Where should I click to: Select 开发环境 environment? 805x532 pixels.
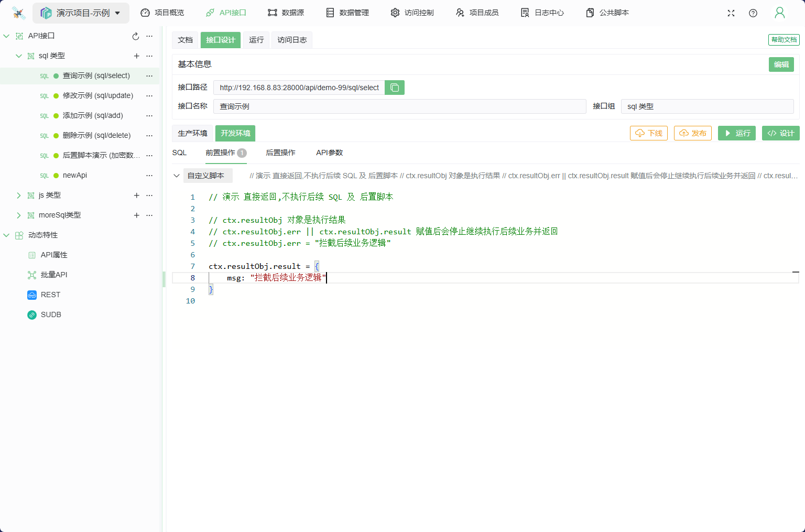tap(235, 133)
